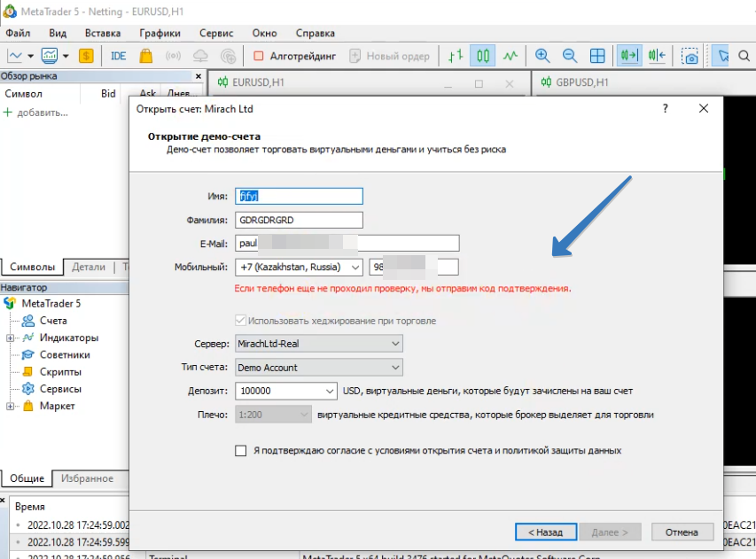This screenshot has height=559, width=756.
Task: Click the mobile number input field
Action: pos(414,267)
